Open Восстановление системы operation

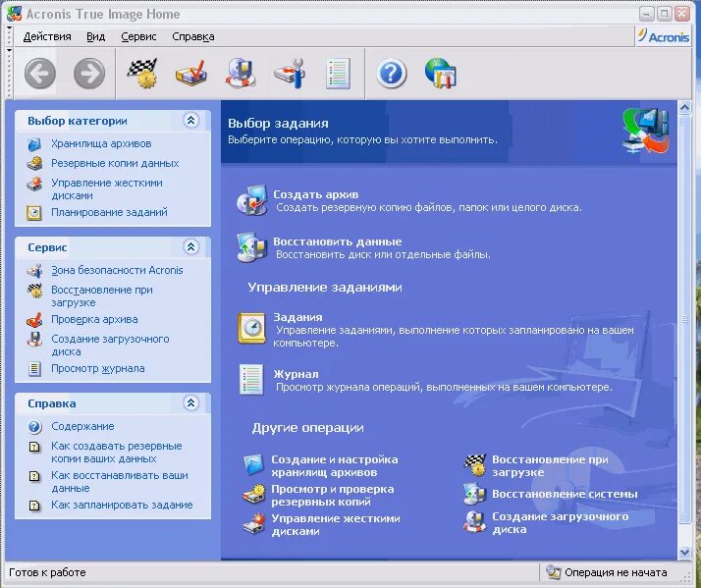[x=565, y=494]
